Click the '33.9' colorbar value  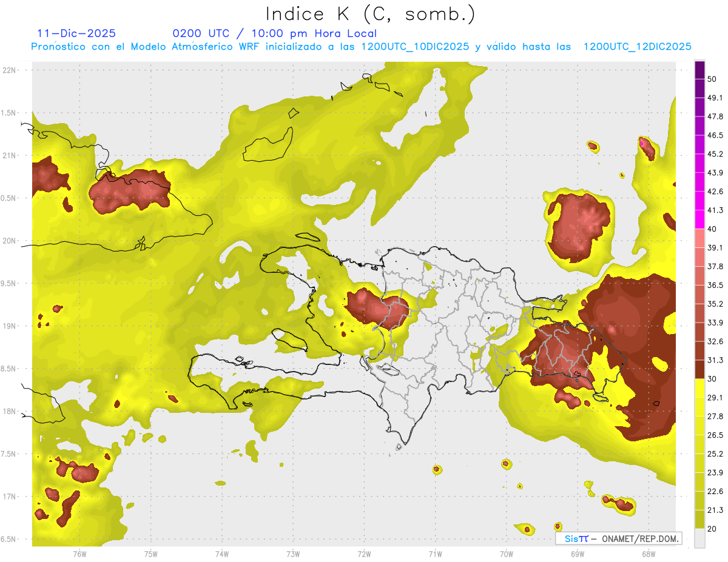715,323
